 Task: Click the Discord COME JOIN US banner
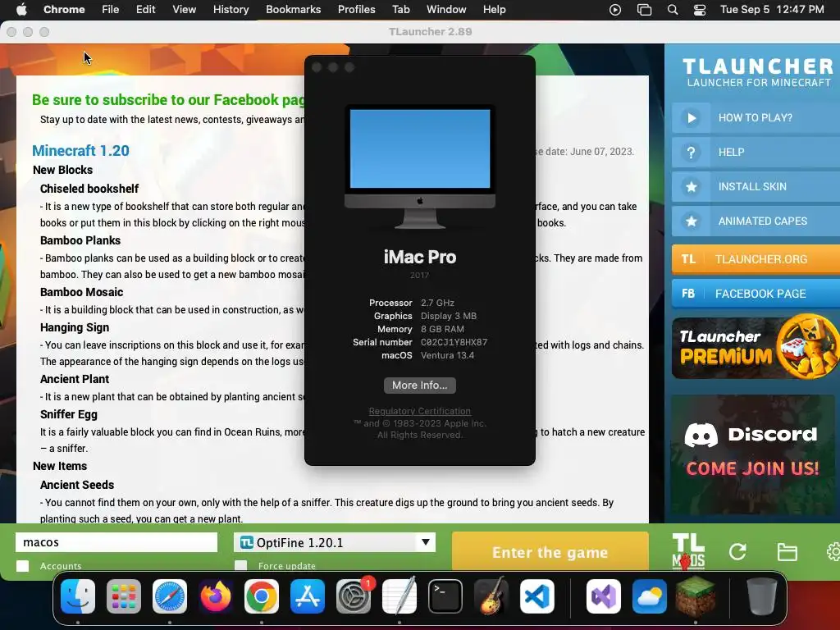(753, 454)
